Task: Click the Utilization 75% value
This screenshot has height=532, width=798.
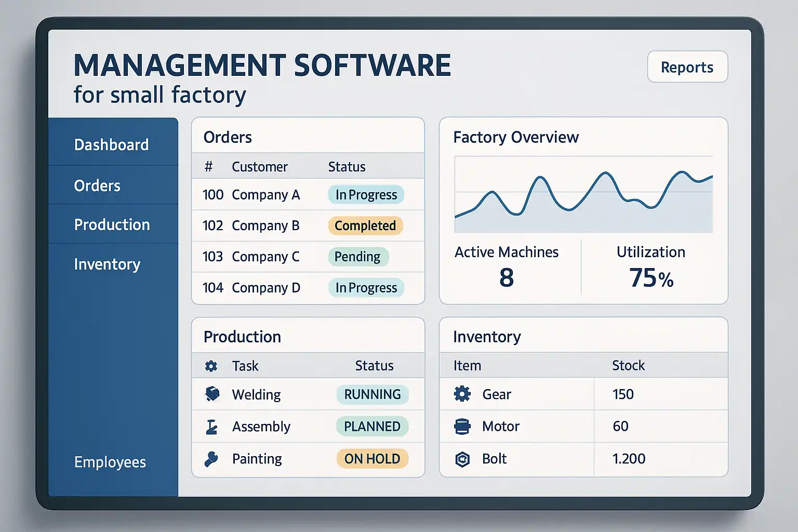Action: 651,277
